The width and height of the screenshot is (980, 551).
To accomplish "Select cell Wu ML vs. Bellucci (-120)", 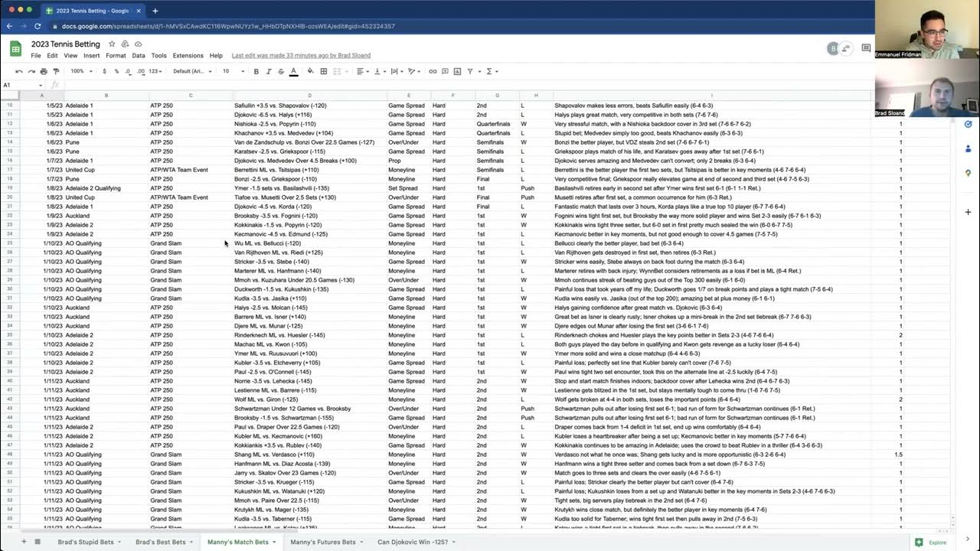I will click(309, 243).
